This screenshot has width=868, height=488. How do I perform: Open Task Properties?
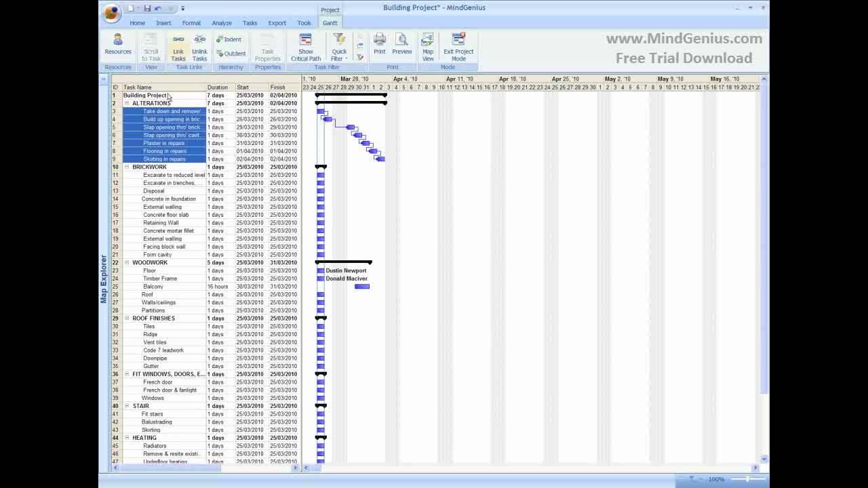[268, 46]
